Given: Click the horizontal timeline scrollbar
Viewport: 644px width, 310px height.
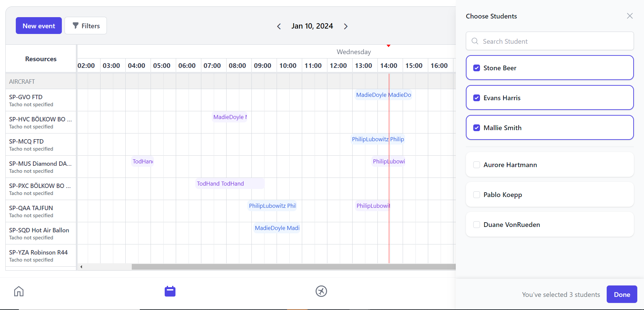Looking at the screenshot, I should 294,267.
